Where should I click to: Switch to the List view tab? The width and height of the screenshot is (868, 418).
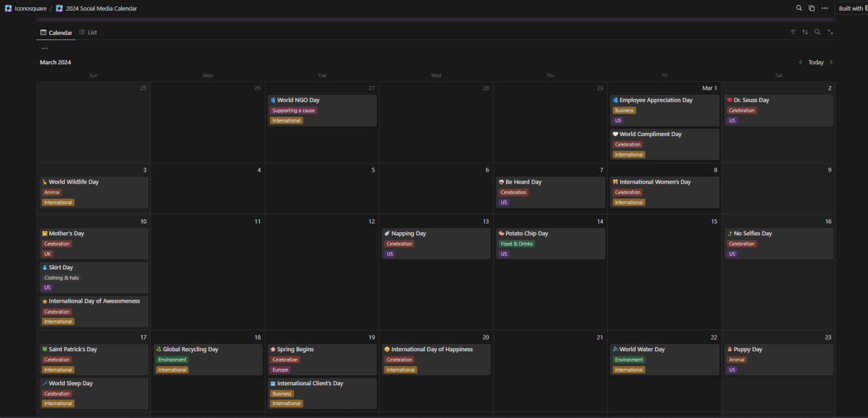(x=88, y=32)
